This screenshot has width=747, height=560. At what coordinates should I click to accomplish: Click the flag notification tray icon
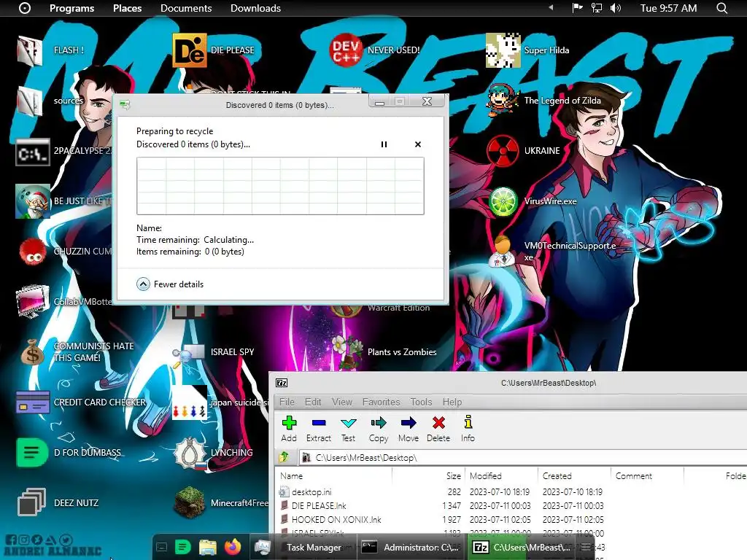click(578, 8)
